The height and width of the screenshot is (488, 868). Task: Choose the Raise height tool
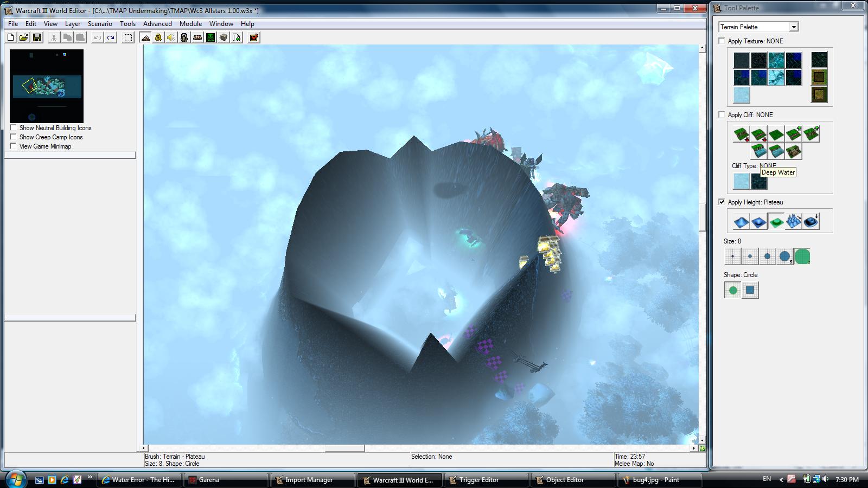pos(741,221)
